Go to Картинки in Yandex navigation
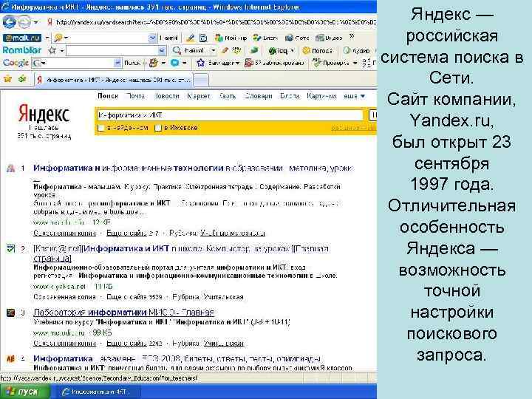The image size is (532, 399). pos(321,96)
